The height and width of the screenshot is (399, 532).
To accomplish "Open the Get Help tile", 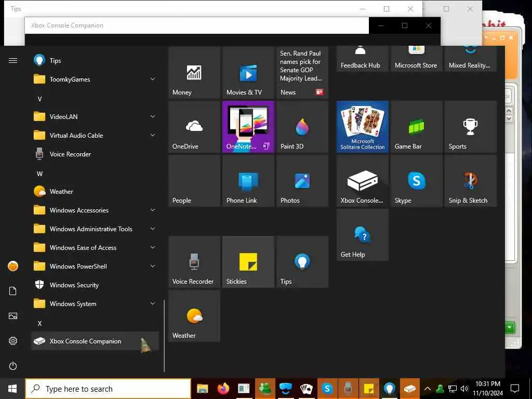I will point(362,235).
